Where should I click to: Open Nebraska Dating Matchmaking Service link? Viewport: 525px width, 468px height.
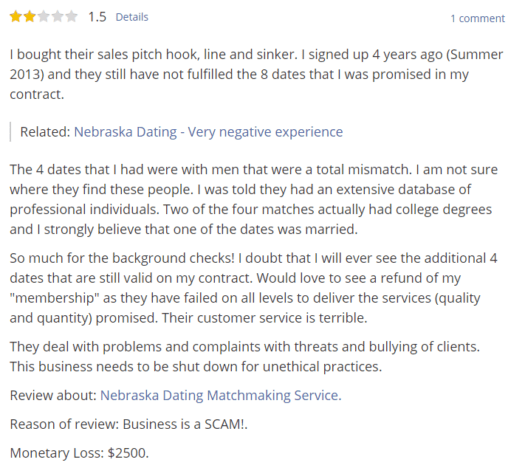point(221,395)
